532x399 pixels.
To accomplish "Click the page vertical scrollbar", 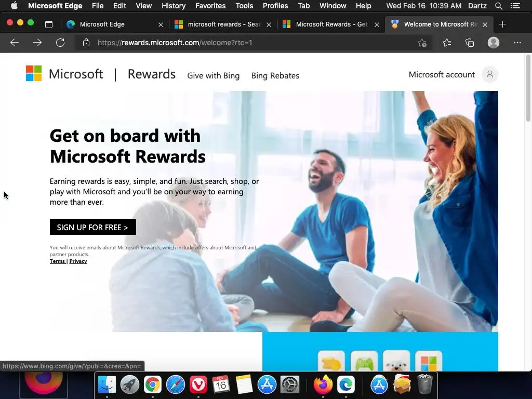I will (x=528, y=87).
